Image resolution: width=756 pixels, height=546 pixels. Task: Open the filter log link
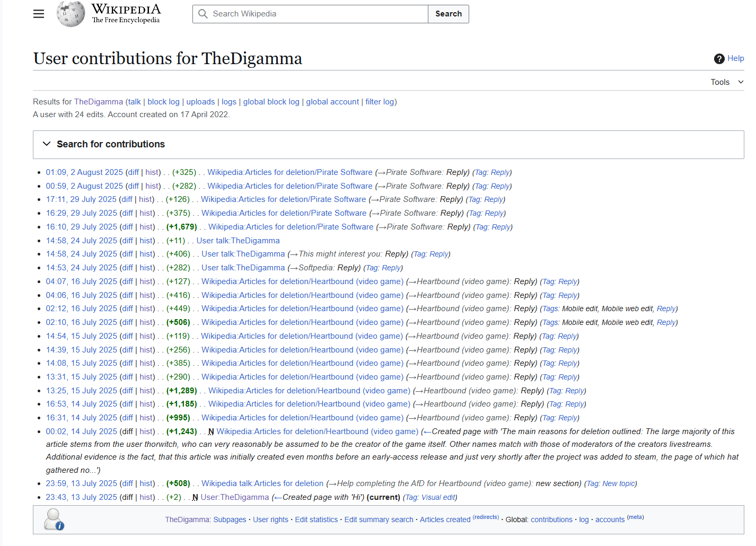click(380, 102)
